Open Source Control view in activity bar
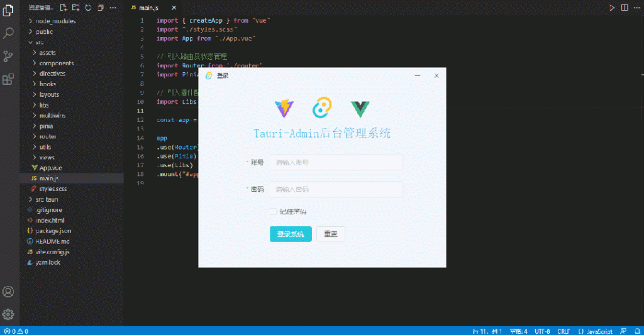This screenshot has height=335, width=644. [x=8, y=56]
